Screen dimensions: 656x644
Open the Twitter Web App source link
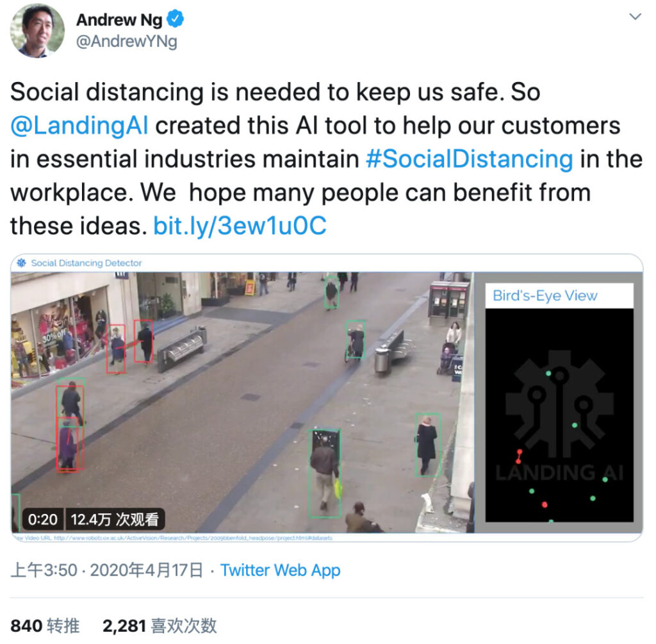[x=281, y=570]
